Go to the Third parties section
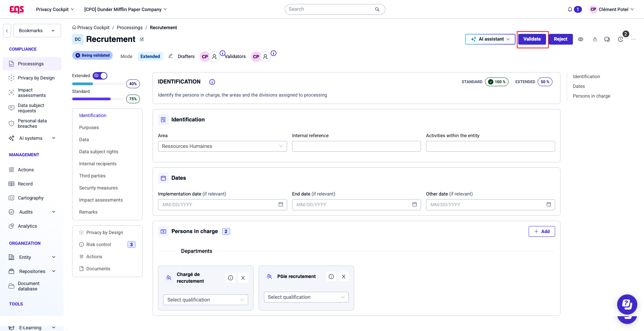This screenshot has height=331, width=644. click(x=92, y=176)
